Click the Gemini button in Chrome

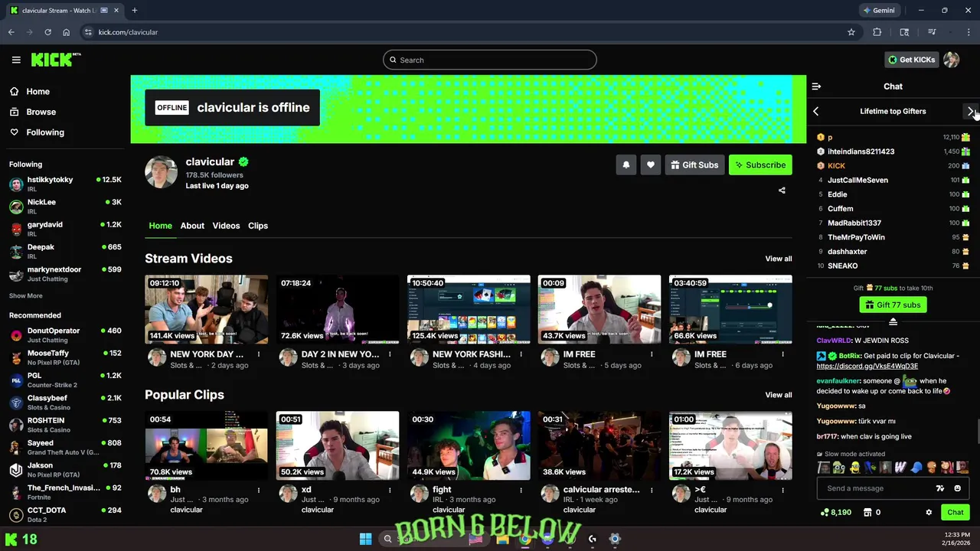pyautogui.click(x=878, y=10)
